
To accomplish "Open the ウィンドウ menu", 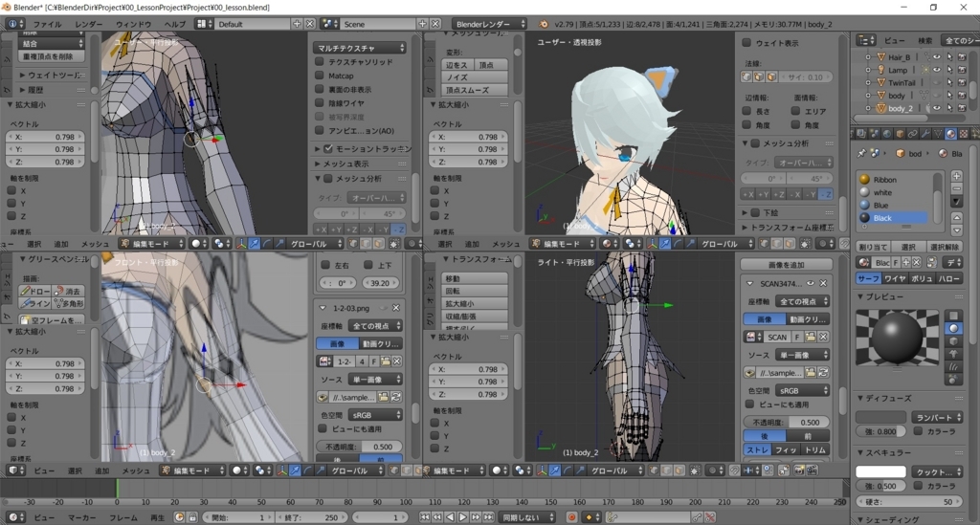I will [x=133, y=24].
